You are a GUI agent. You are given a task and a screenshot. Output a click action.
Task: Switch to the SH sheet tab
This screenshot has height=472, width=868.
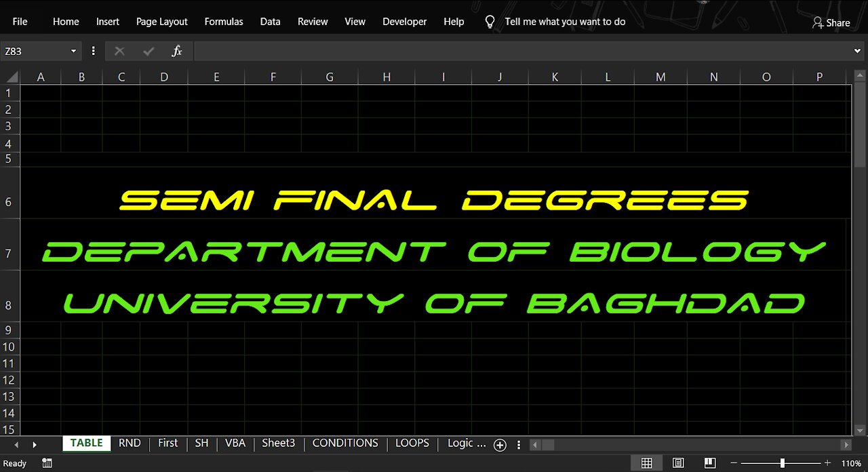(x=201, y=443)
